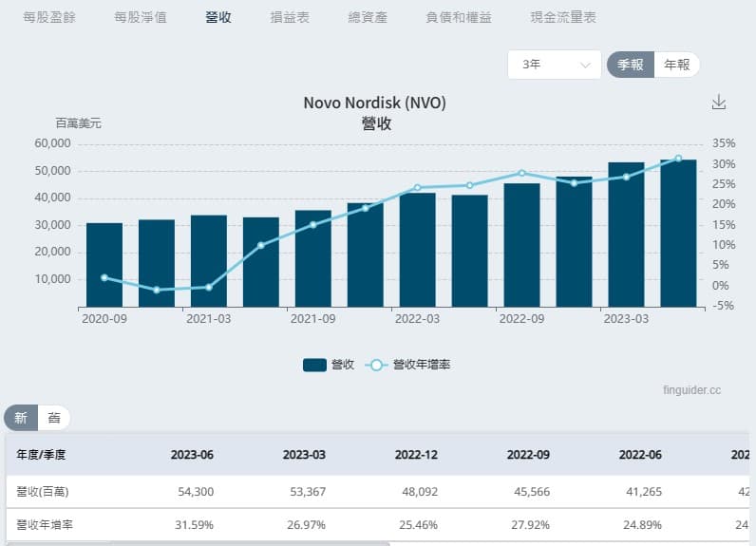Click the 營收(百萬) row label

point(43,492)
